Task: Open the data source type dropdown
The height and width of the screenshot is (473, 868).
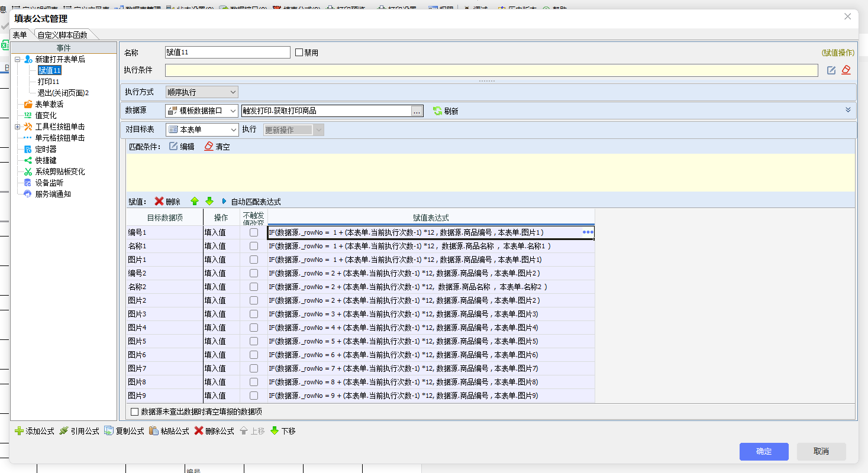Action: pyautogui.click(x=201, y=111)
